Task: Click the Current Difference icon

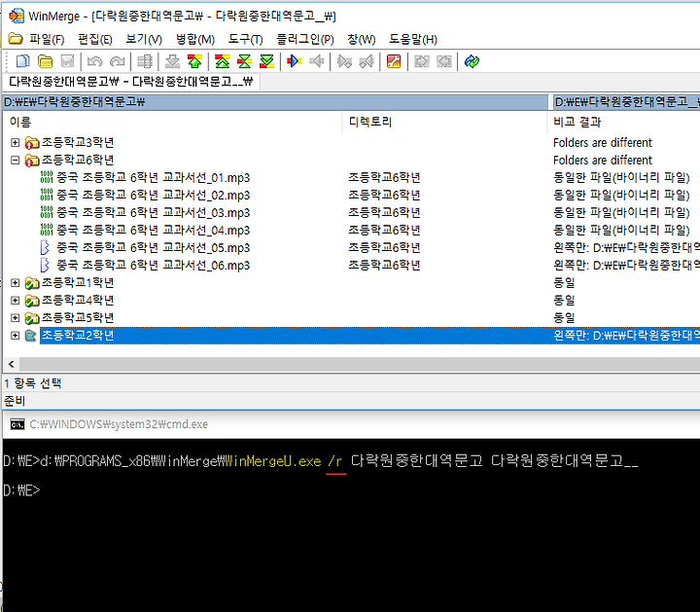Action: pos(244,61)
